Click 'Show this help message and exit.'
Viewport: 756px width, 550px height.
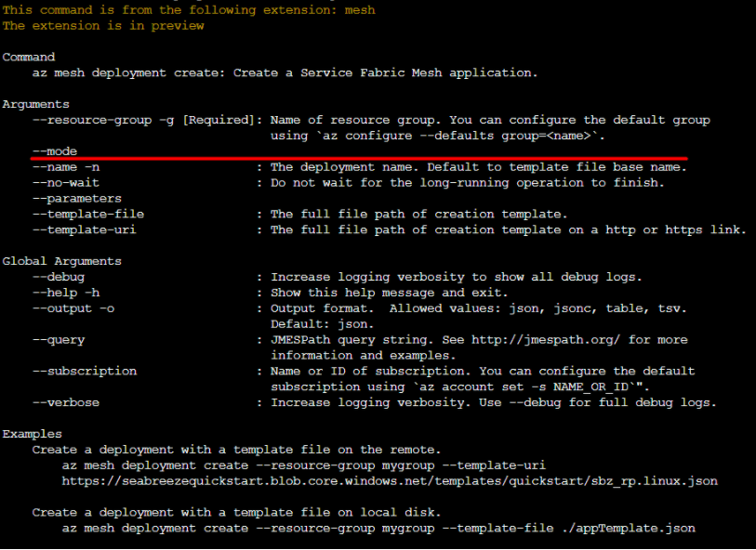[389, 293]
